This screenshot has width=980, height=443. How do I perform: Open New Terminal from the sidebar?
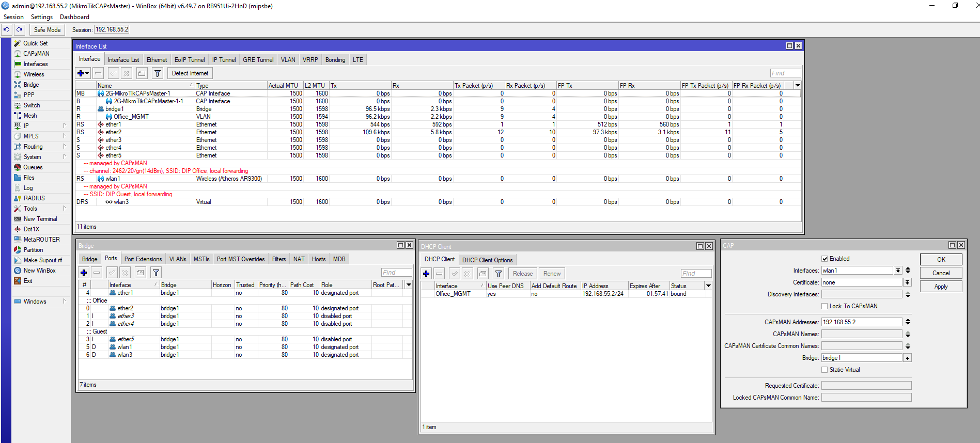pyautogui.click(x=40, y=219)
